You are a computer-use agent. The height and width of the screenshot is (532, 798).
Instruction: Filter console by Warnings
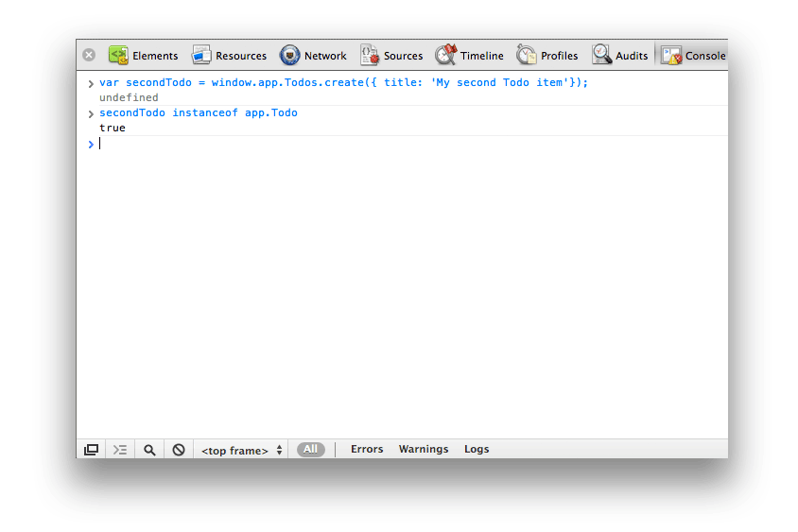[424, 449]
